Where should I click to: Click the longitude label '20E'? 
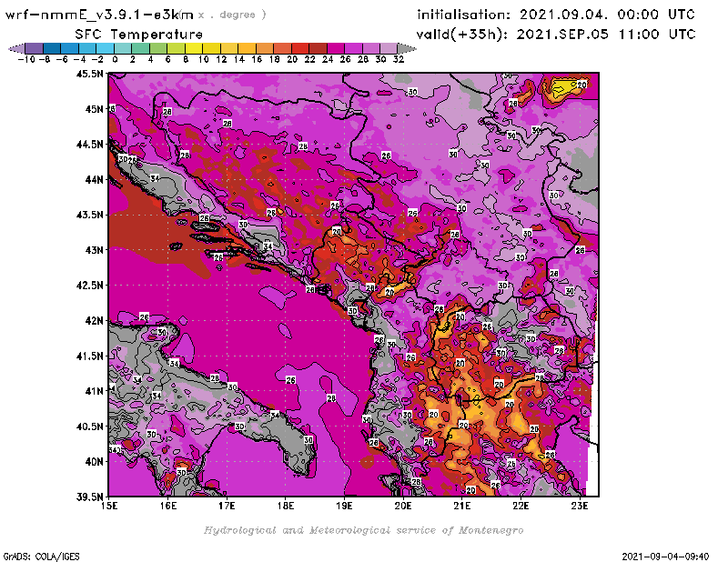[403, 506]
